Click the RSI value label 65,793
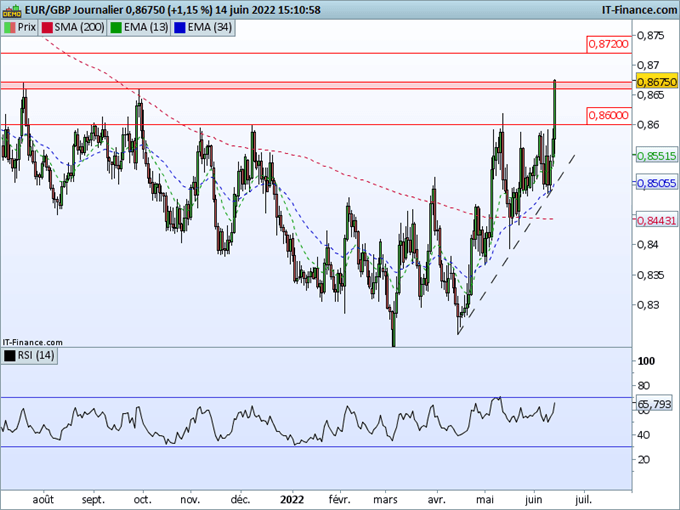Image resolution: width=680 pixels, height=510 pixels. click(x=654, y=404)
